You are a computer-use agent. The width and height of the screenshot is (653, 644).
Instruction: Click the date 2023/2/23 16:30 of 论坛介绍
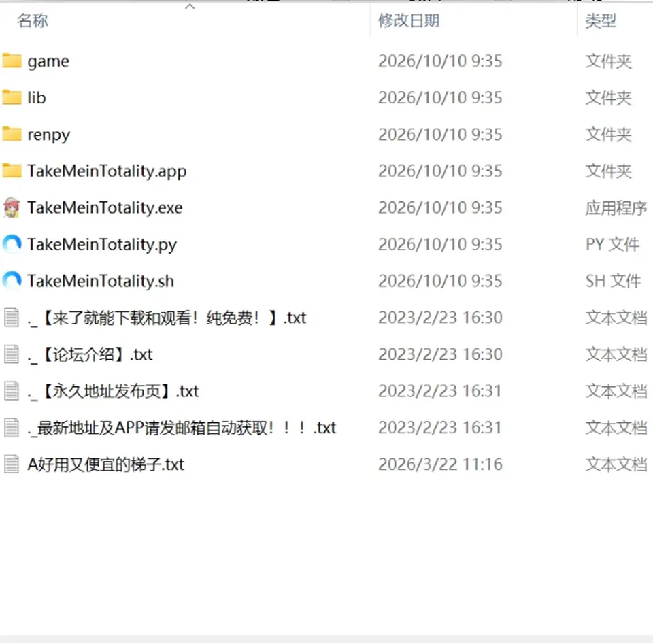click(440, 354)
